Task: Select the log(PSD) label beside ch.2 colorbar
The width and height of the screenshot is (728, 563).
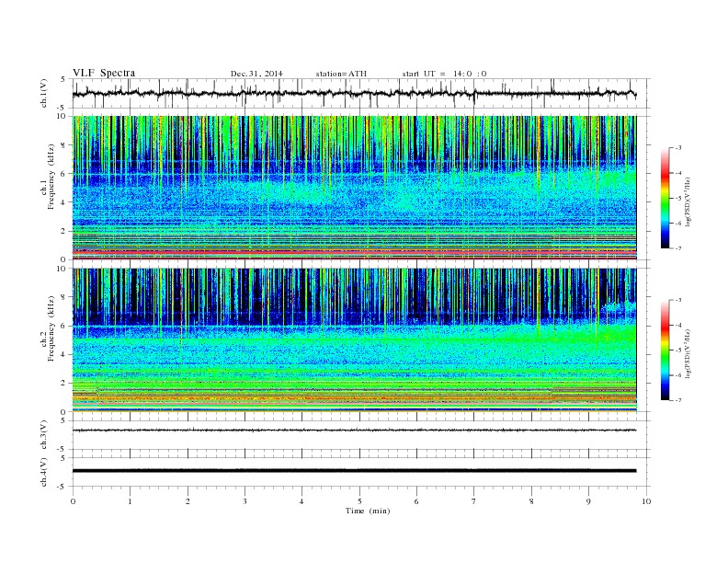Action: [x=688, y=353]
